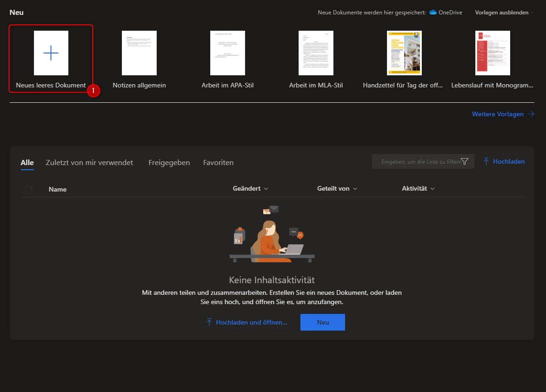546x392 pixels.
Task: Click the Hochladen button at top right
Action: pyautogui.click(x=504, y=162)
